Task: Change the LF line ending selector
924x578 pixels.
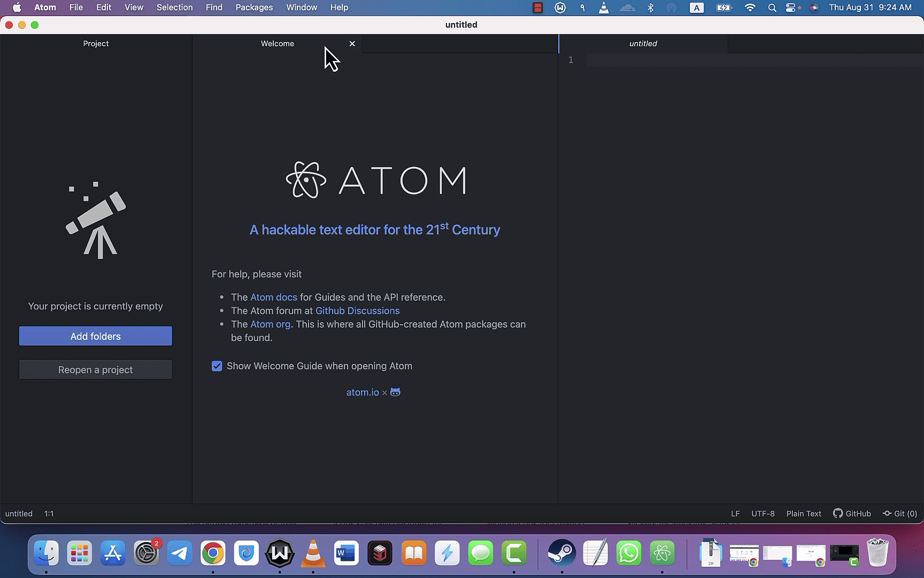Action: tap(735, 513)
